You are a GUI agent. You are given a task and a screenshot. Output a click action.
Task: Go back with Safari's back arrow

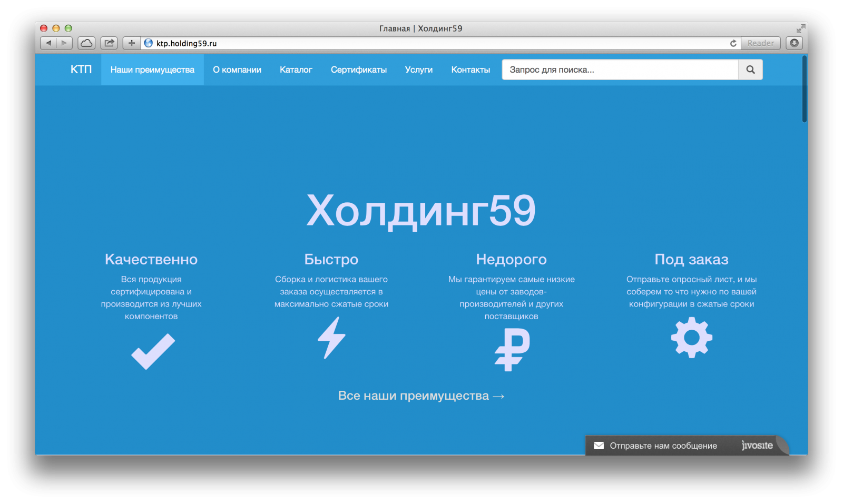(48, 43)
